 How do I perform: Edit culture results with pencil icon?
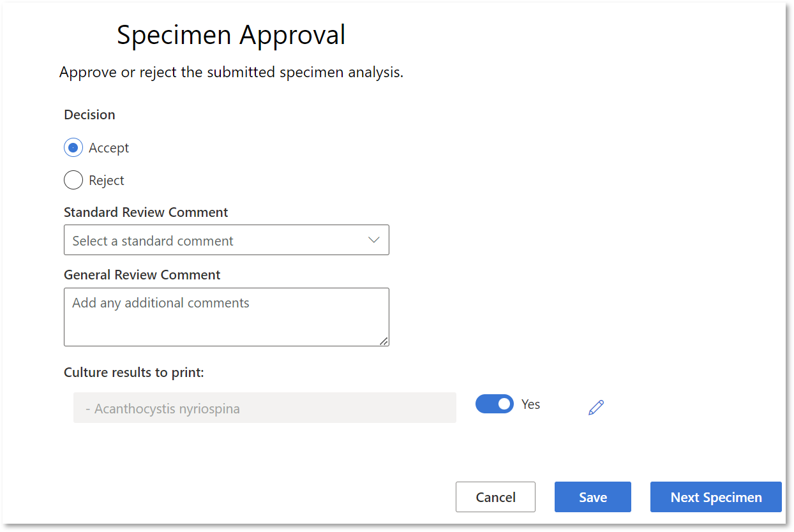tap(596, 408)
